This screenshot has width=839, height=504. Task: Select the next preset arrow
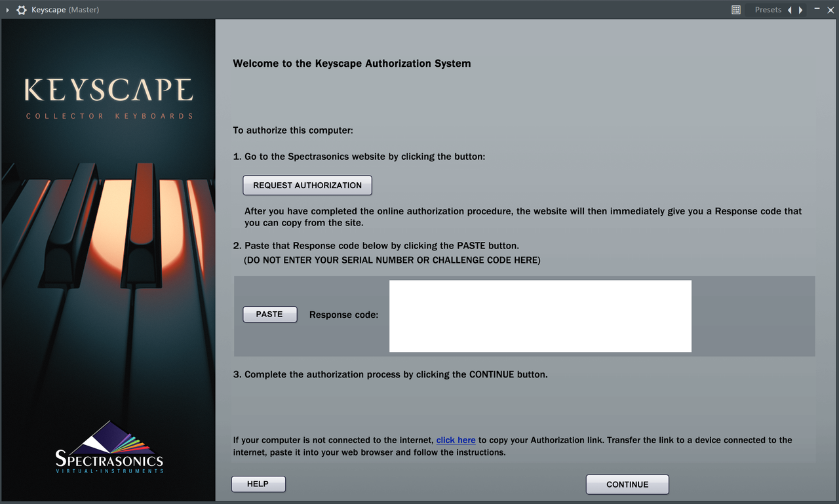800,10
